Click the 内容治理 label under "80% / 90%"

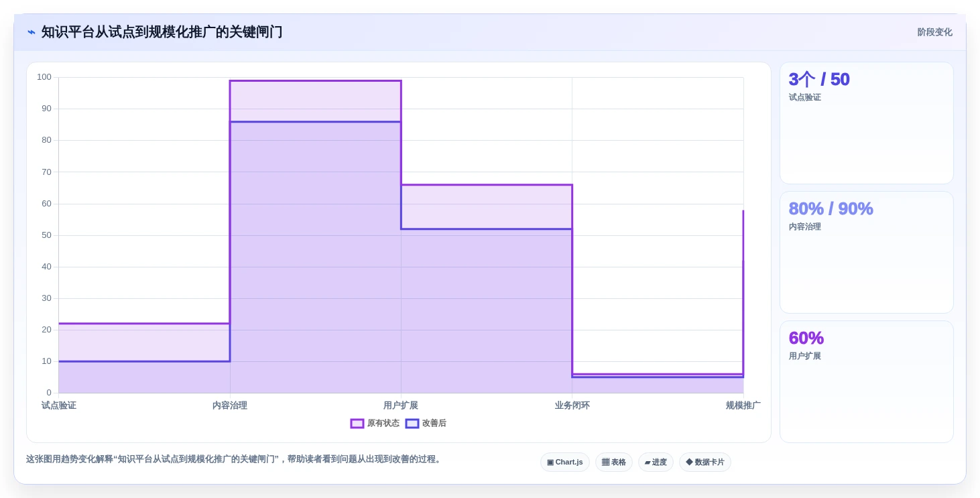pos(805,227)
